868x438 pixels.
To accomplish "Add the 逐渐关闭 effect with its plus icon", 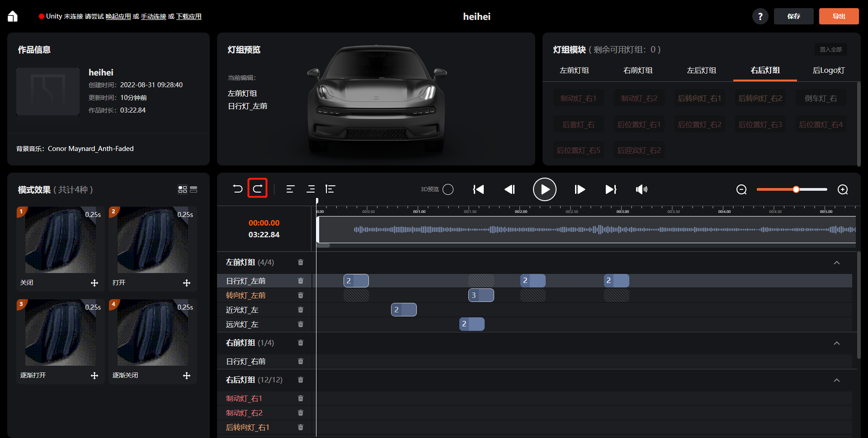I will point(187,376).
